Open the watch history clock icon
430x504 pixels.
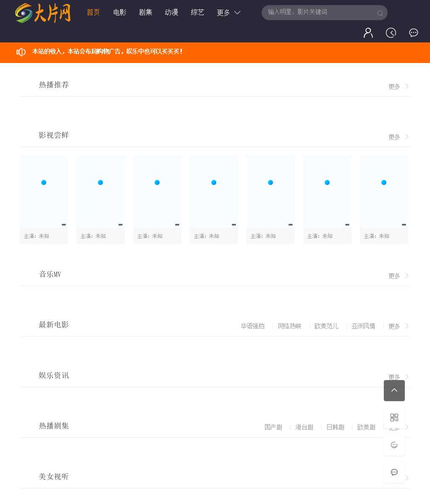pos(391,33)
